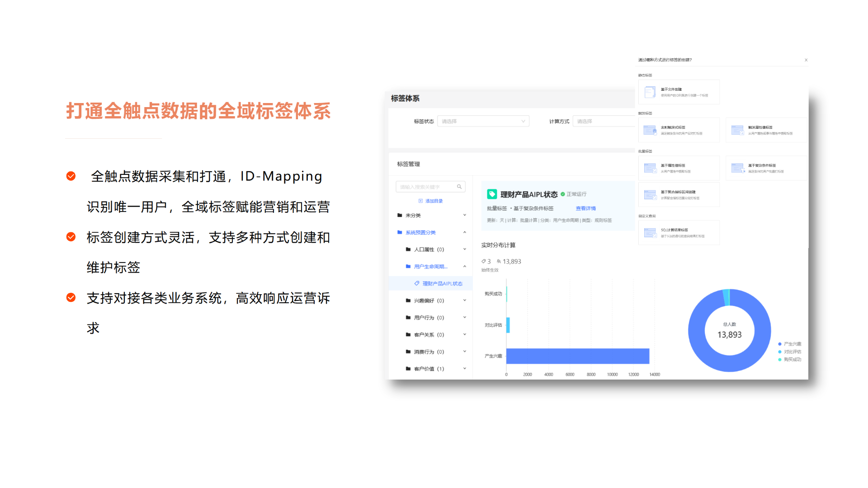Click the tag icon beside 理财产品AIPL状态 in tree

click(417, 283)
